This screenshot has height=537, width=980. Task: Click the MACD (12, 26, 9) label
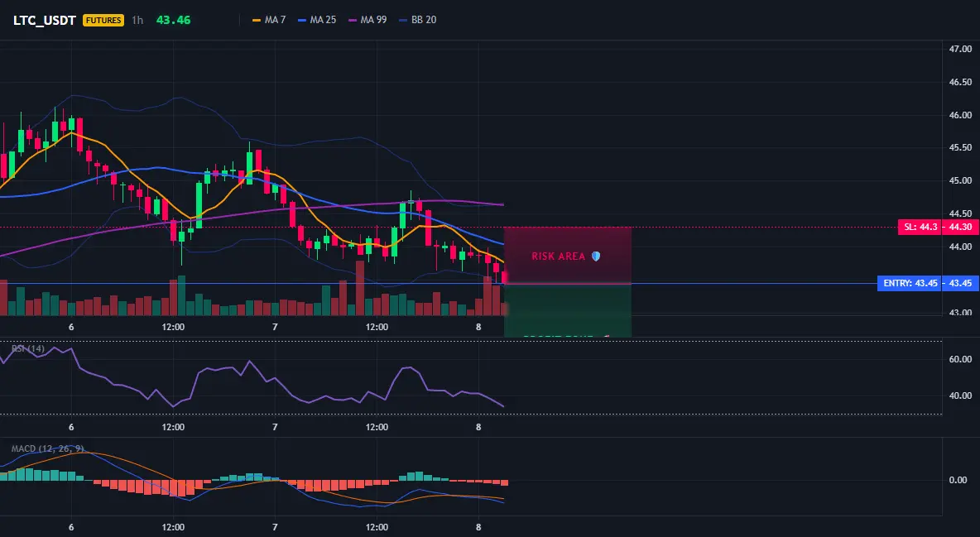47,448
